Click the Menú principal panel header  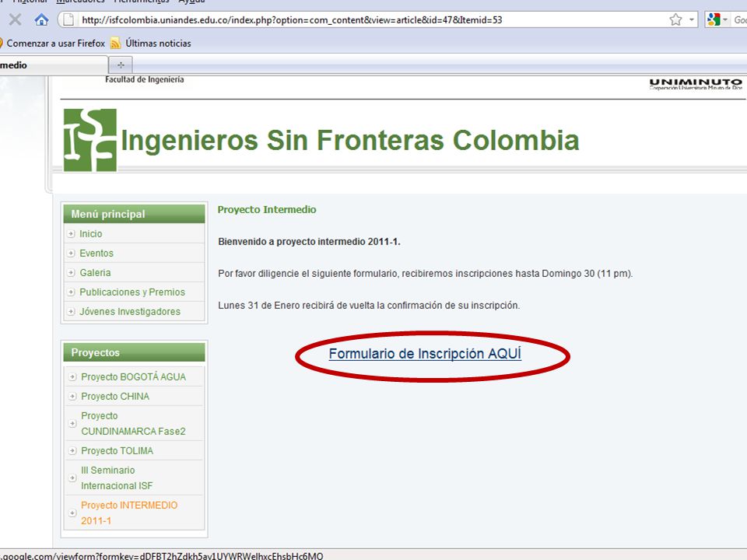click(135, 214)
